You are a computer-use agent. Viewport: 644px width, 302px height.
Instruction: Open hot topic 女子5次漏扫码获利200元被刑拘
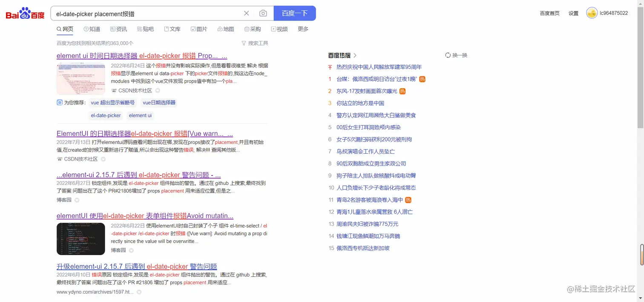click(x=374, y=140)
